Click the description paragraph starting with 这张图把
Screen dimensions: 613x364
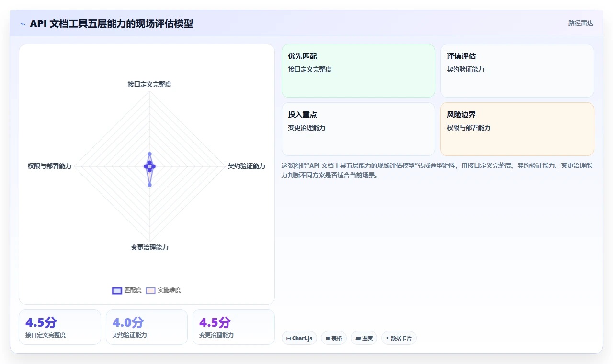click(x=437, y=170)
